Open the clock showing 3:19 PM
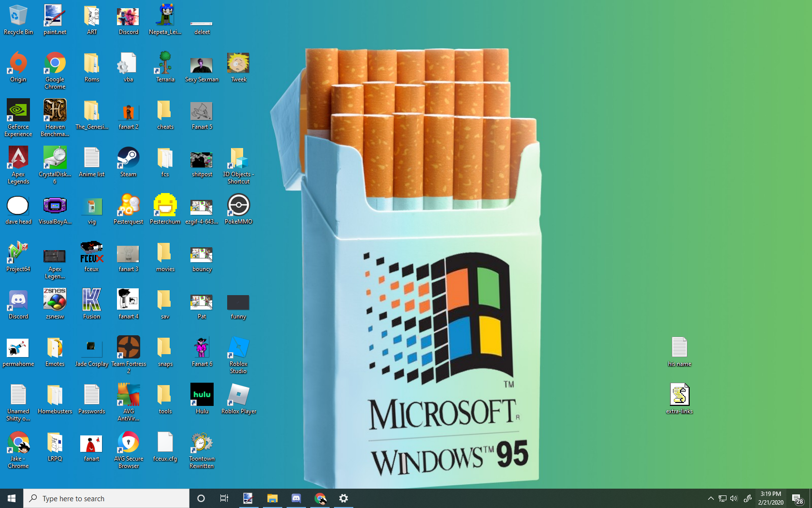Image resolution: width=812 pixels, height=508 pixels. click(770, 498)
